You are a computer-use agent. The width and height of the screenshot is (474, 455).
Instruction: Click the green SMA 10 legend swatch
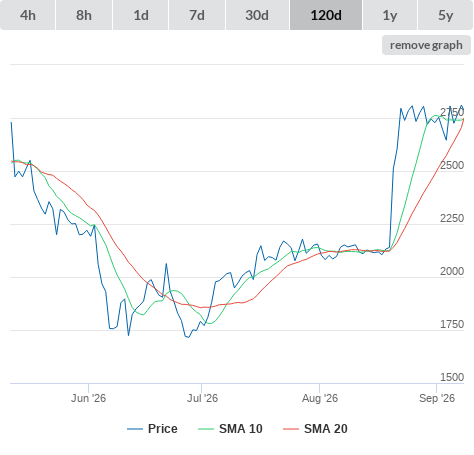[x=206, y=429]
